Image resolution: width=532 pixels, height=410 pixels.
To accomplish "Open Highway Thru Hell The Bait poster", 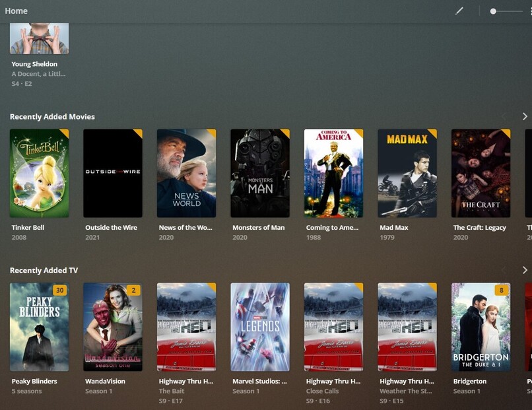I will (186, 327).
